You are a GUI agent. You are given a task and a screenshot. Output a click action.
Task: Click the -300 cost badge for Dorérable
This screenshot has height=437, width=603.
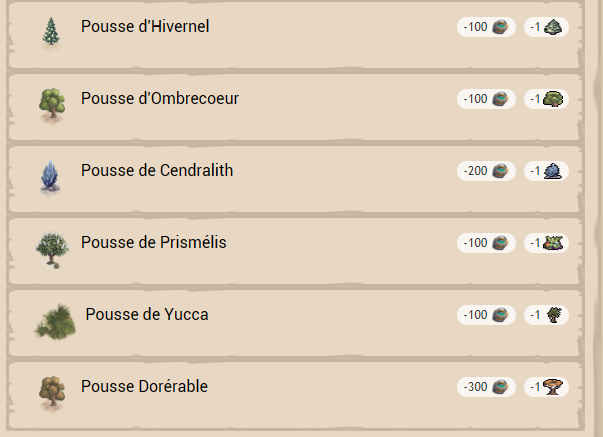coord(487,387)
